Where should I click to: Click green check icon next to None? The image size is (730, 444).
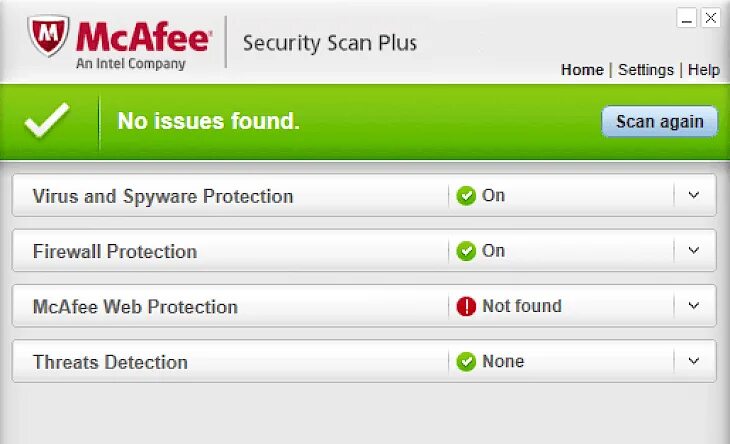pyautogui.click(x=466, y=361)
